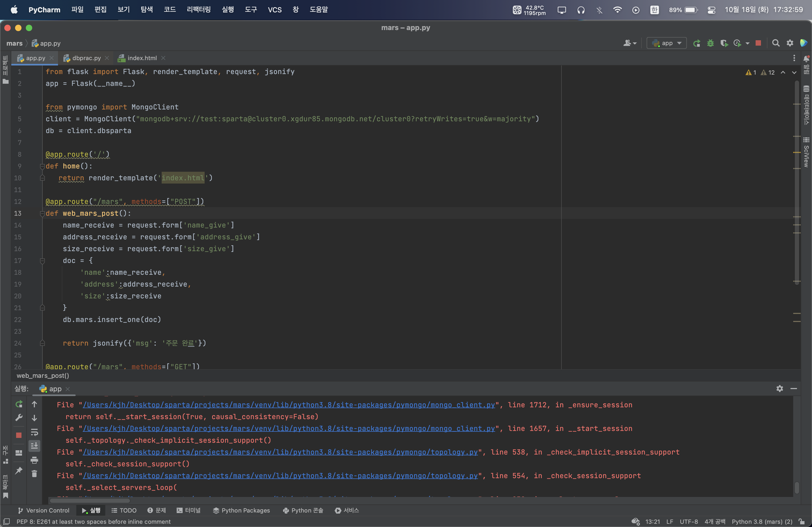Toggle the Korean input source indicator
This screenshot has width=812, height=527.
pyautogui.click(x=654, y=10)
